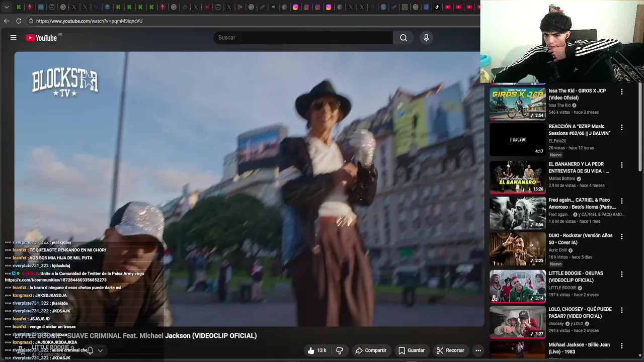Visit the El_Pela20 channel name
Viewport: 644px width, 362px height.
(558, 141)
